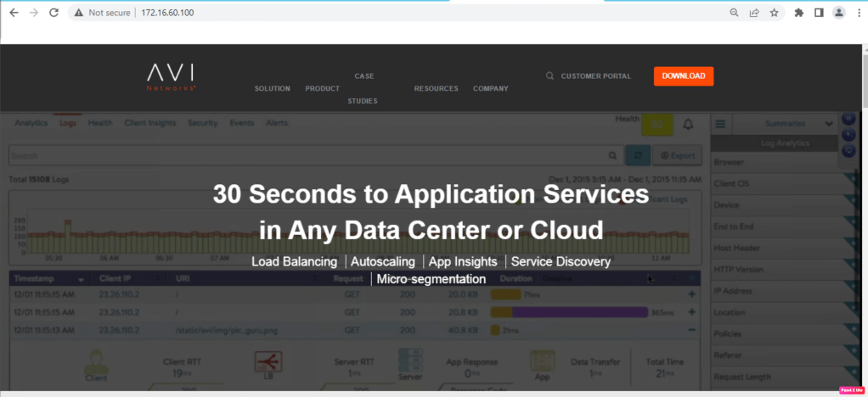Screen dimensions: 868x397
Task: Open the Chrome extensions puzzle icon
Action: point(798,13)
